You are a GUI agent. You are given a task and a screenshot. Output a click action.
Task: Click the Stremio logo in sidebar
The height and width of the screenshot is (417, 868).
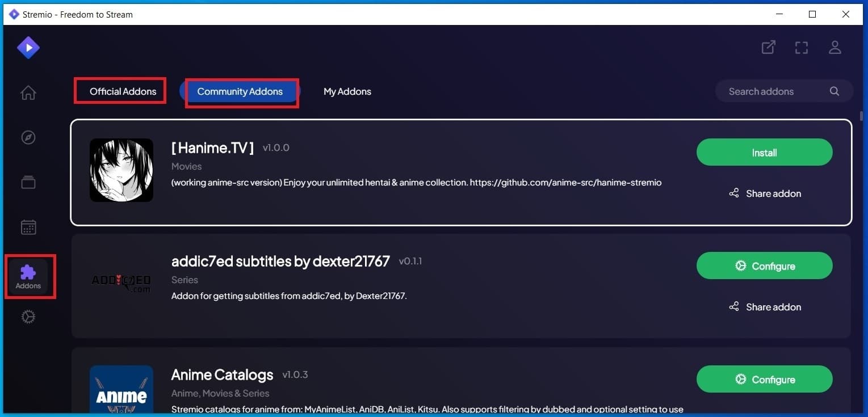pos(28,48)
